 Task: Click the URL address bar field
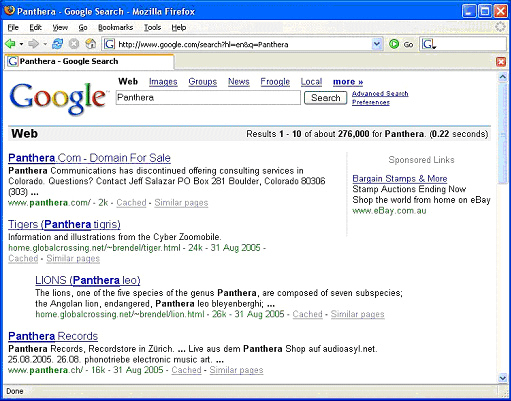(x=242, y=44)
